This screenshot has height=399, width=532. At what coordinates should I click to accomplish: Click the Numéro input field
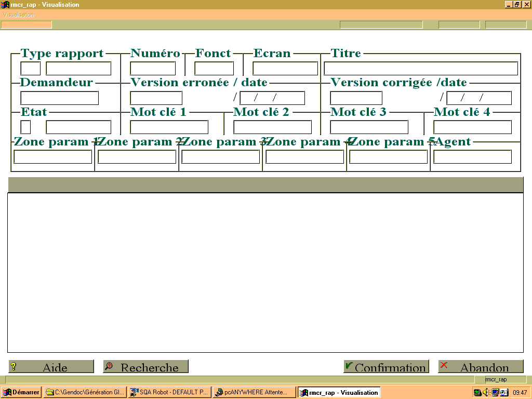153,68
